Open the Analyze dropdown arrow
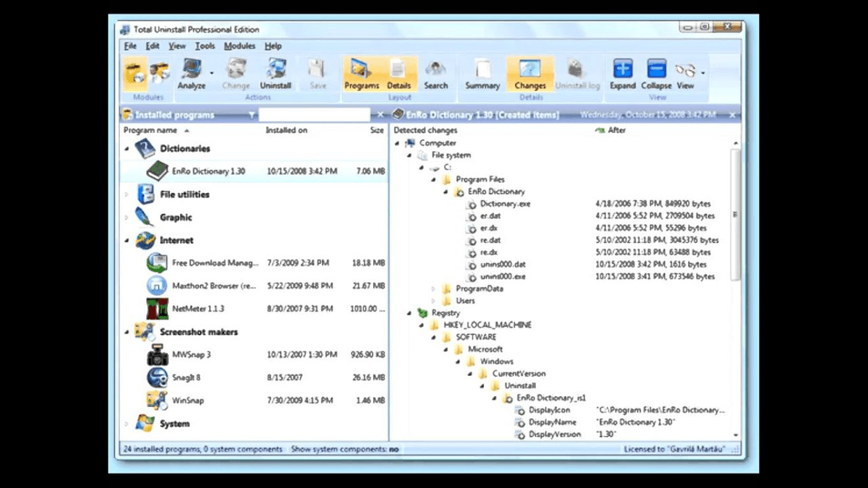Image resolution: width=868 pixels, height=488 pixels. (x=212, y=73)
